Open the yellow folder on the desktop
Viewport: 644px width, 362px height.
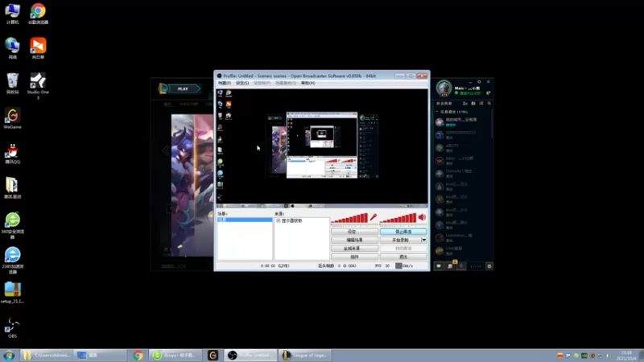pos(12,188)
